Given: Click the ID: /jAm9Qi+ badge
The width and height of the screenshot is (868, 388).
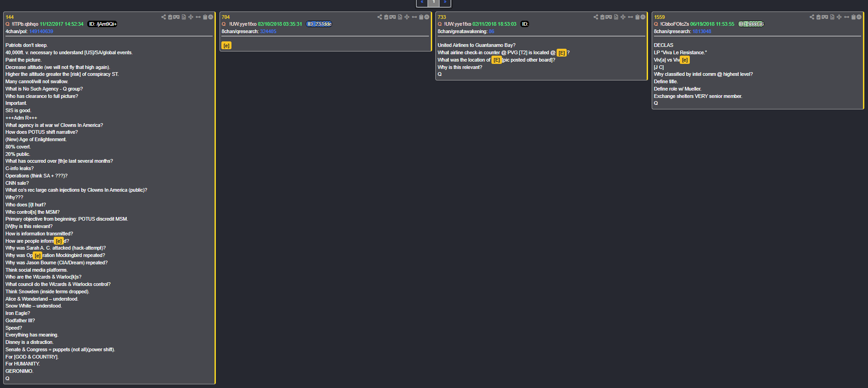Looking at the screenshot, I should click(102, 24).
